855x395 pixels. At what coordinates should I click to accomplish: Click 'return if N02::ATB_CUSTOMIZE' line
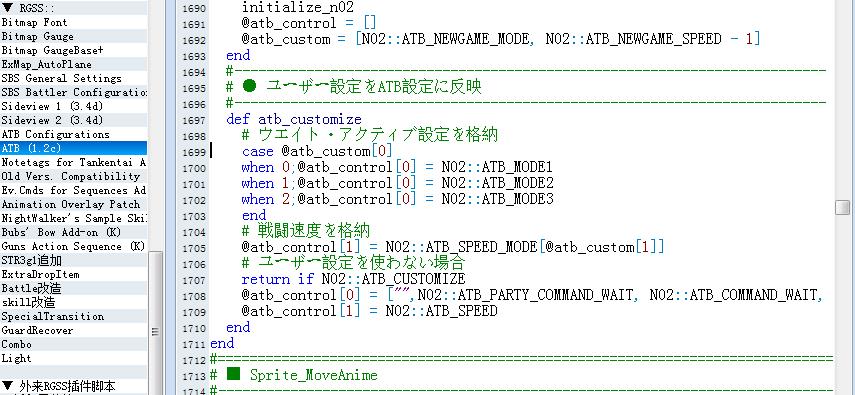click(353, 279)
